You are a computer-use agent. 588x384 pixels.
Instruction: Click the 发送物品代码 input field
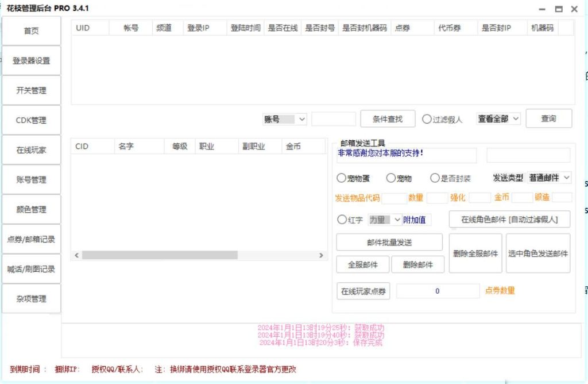[x=394, y=198]
